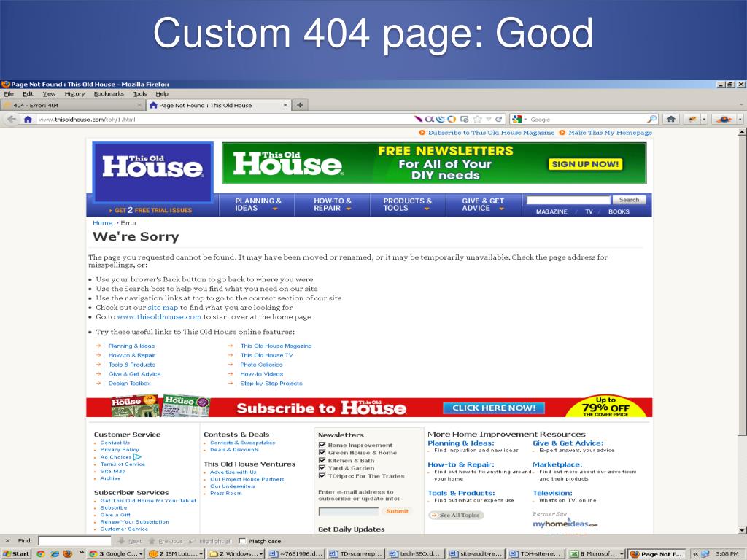Open the bug extension dropdown arrow
Viewport: 747px width, 560px height.
(740, 119)
